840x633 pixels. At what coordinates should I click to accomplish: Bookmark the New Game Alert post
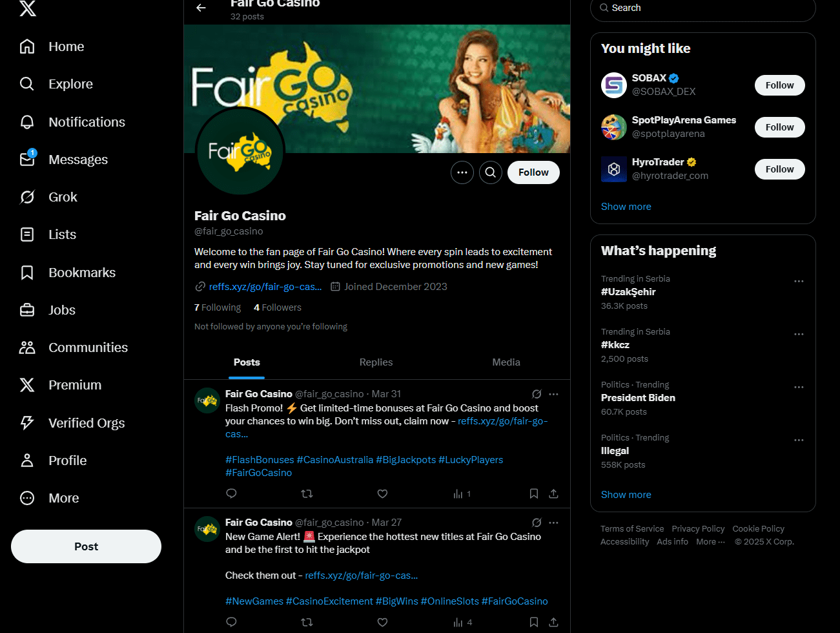(x=534, y=622)
